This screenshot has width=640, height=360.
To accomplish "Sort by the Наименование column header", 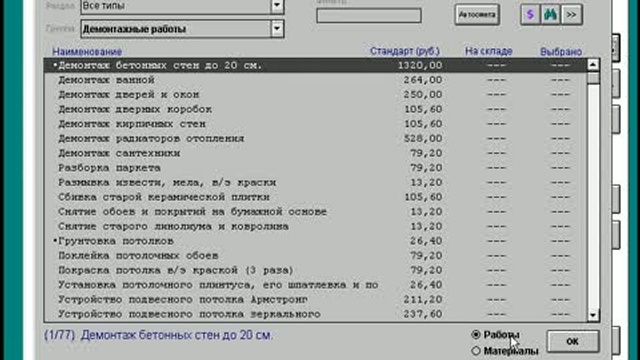I will tap(87, 52).
